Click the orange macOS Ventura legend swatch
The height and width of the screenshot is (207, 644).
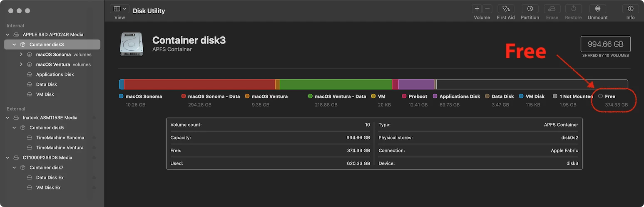point(247,96)
